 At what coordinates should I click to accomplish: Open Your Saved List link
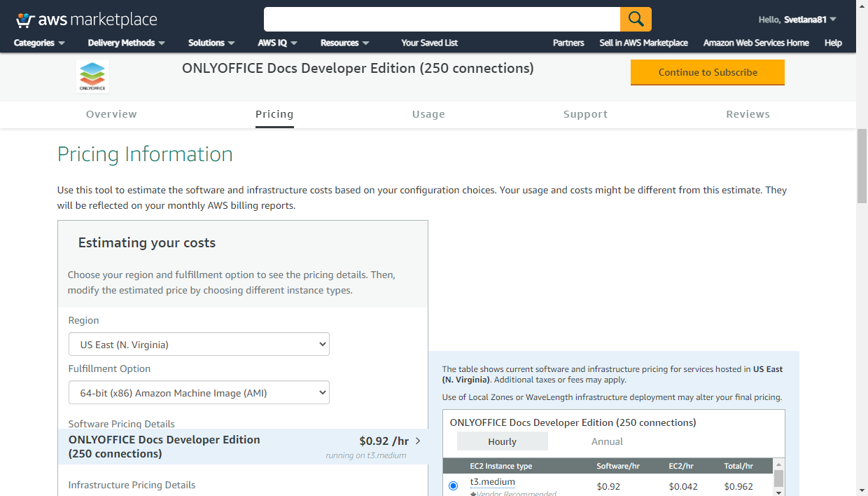coord(429,43)
